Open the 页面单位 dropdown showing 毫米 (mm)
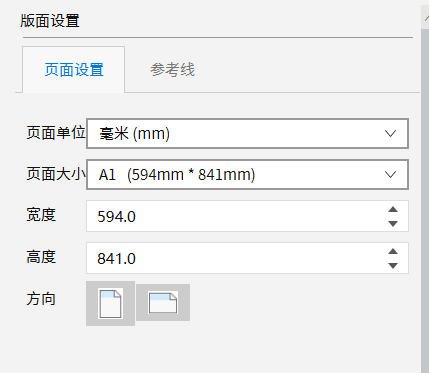 tap(247, 134)
